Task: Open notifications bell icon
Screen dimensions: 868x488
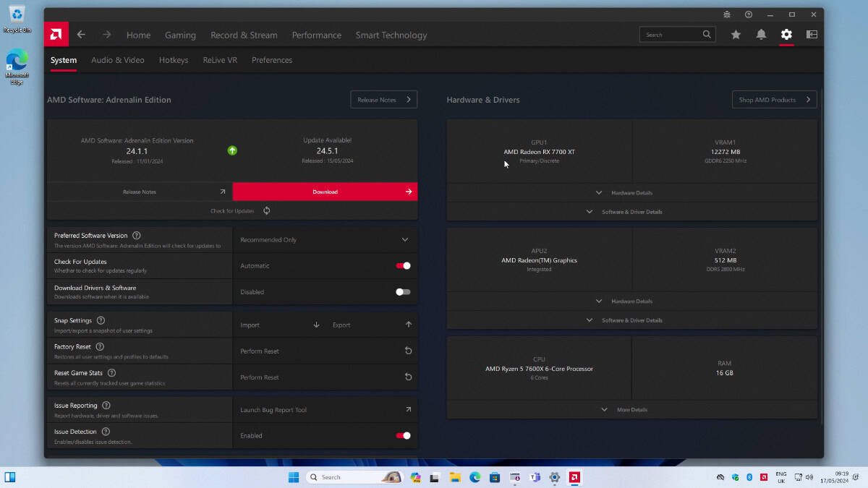Action: coord(761,34)
